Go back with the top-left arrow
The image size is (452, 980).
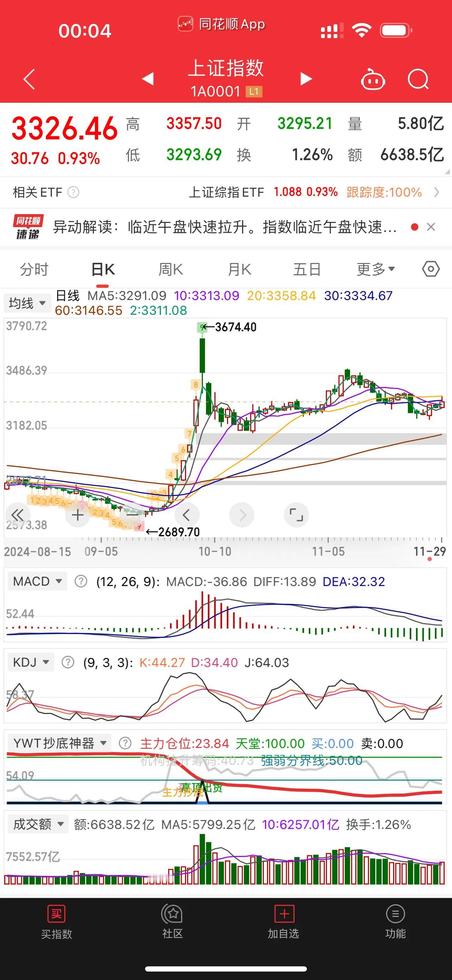coord(29,79)
